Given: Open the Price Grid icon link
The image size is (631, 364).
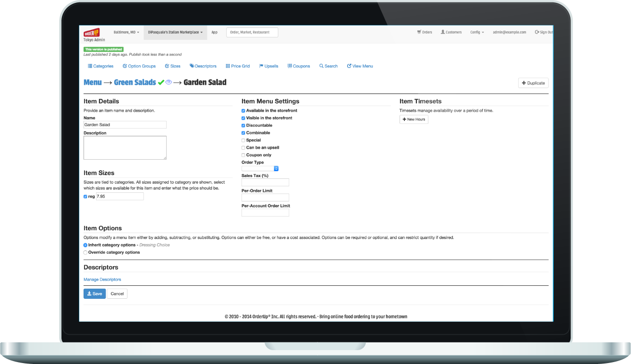Looking at the screenshot, I should pyautogui.click(x=228, y=66).
